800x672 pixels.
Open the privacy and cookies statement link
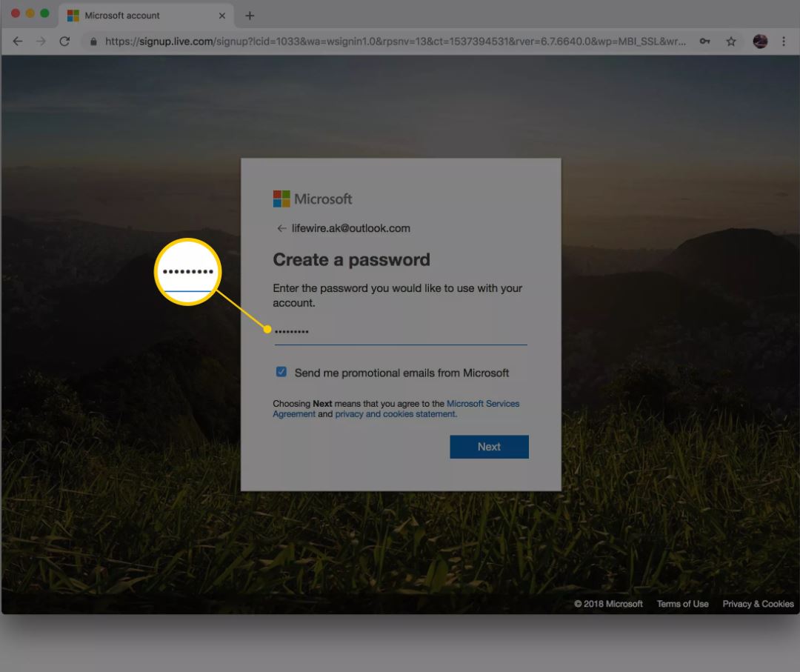(396, 414)
